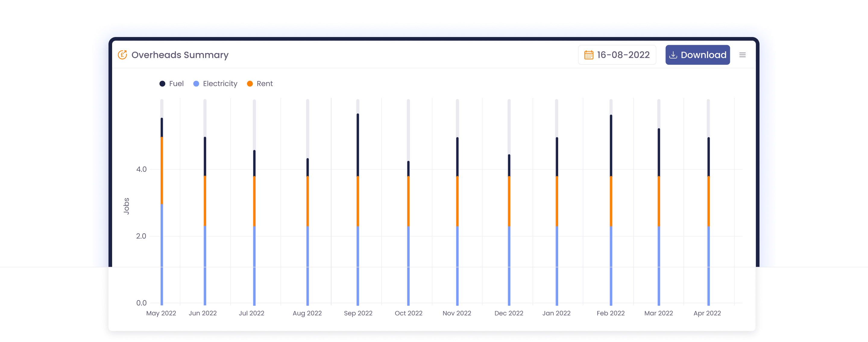Click the Dec 2022 axis label

(508, 313)
